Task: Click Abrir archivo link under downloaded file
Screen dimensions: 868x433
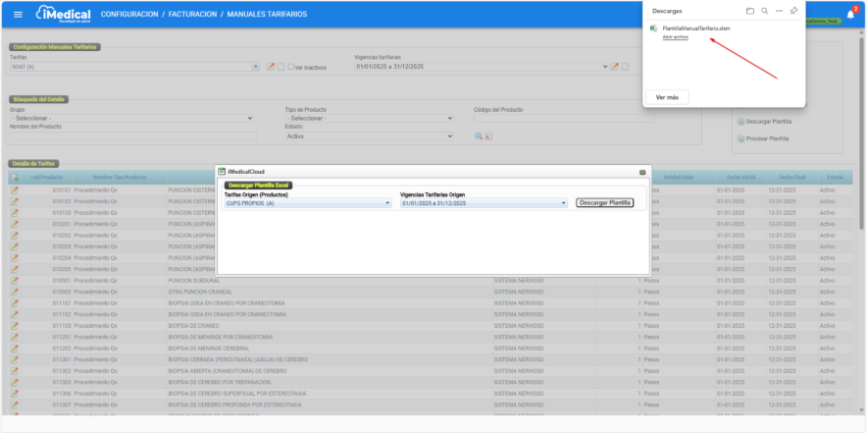Action: click(676, 36)
